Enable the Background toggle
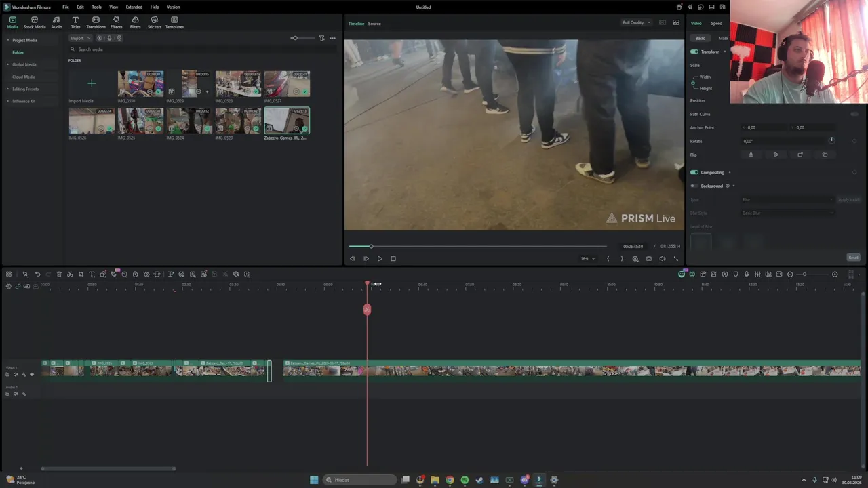The height and width of the screenshot is (488, 868). pos(694,186)
